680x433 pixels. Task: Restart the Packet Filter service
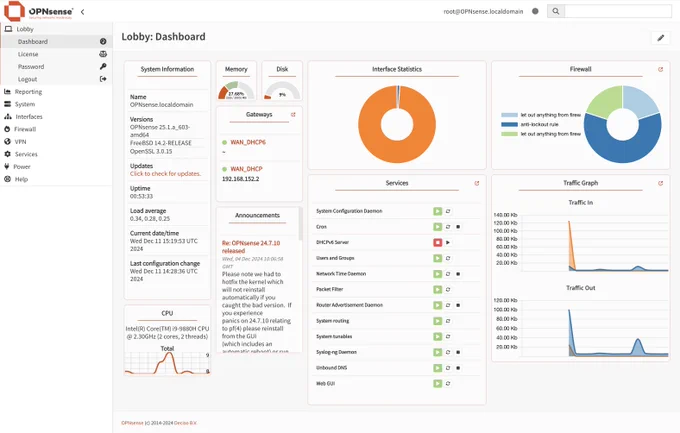[448, 289]
